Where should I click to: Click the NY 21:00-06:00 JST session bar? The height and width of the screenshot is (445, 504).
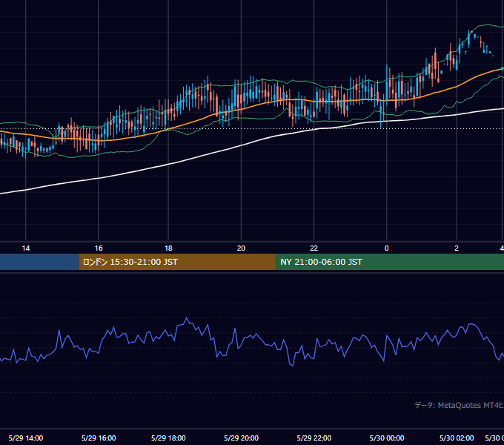(390, 262)
